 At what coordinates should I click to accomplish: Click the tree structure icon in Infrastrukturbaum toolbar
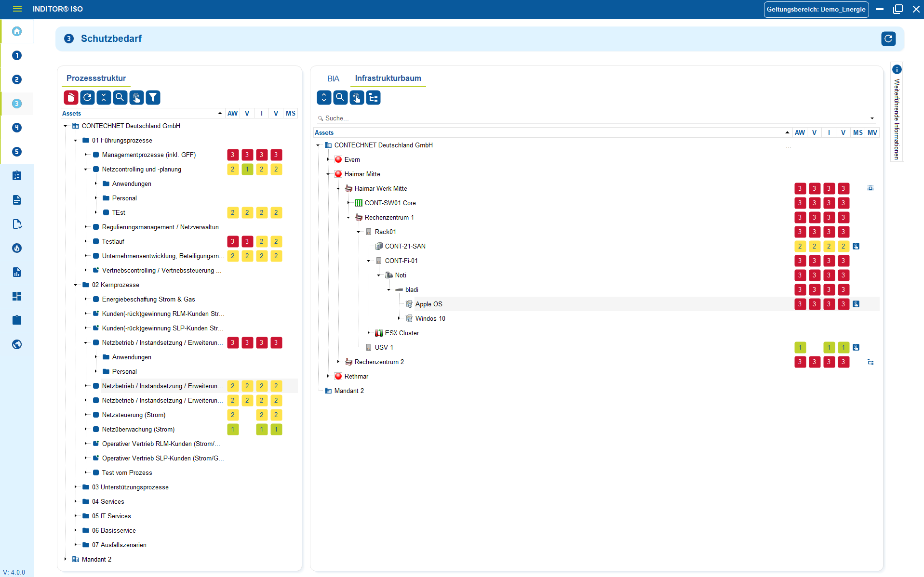click(x=373, y=98)
